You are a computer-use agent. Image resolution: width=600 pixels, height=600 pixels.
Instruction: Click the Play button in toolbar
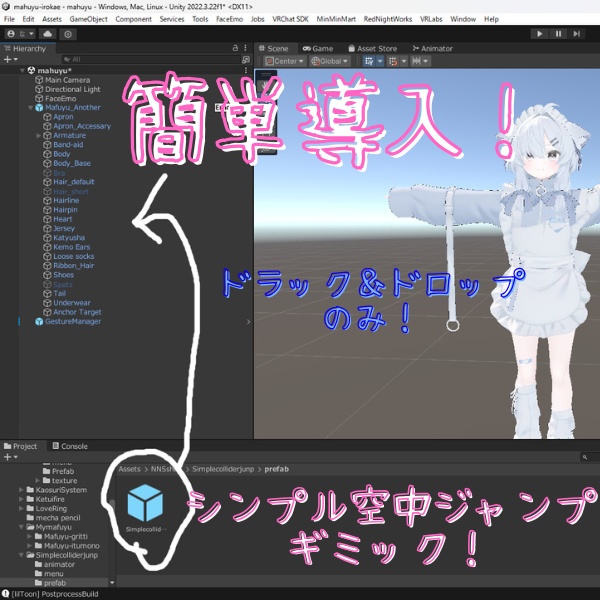(540, 34)
